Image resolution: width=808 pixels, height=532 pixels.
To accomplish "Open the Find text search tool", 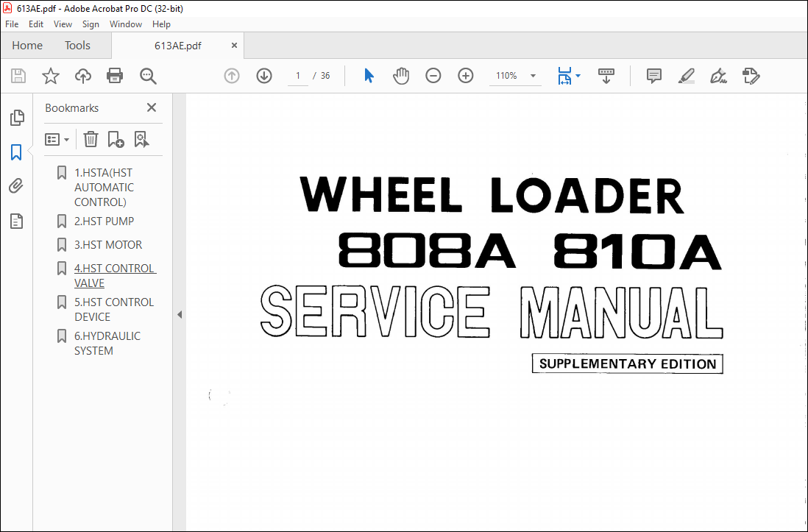I will coord(148,76).
